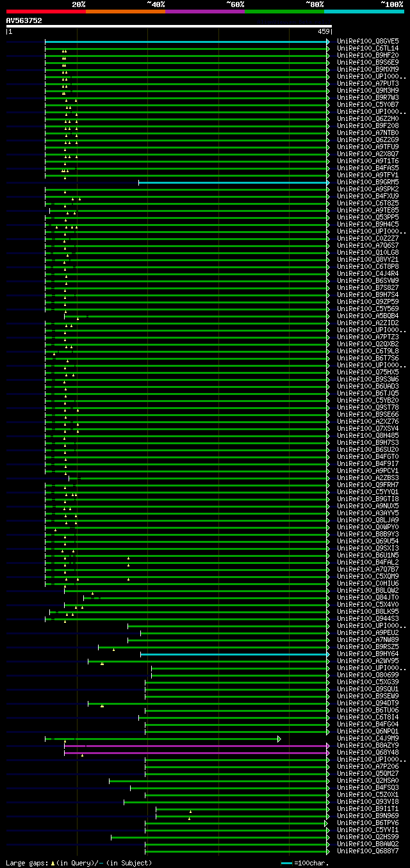
Task: Open hit UniRef100_Q8GVE5
Action: coord(368,41)
